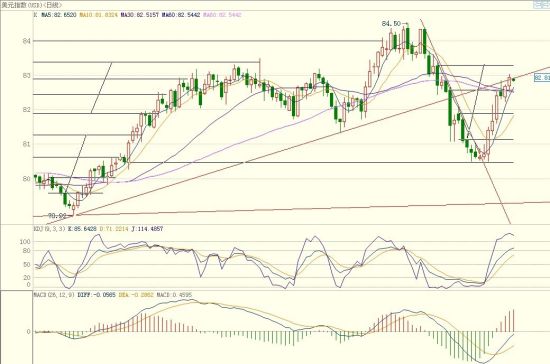
Task: Click the MACD DIFF value label
Action: 96,295
